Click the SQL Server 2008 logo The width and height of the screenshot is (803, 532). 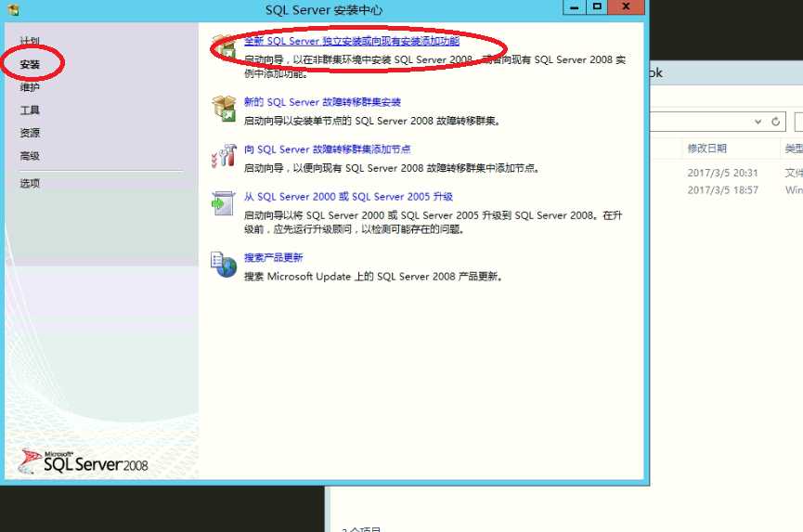84,461
